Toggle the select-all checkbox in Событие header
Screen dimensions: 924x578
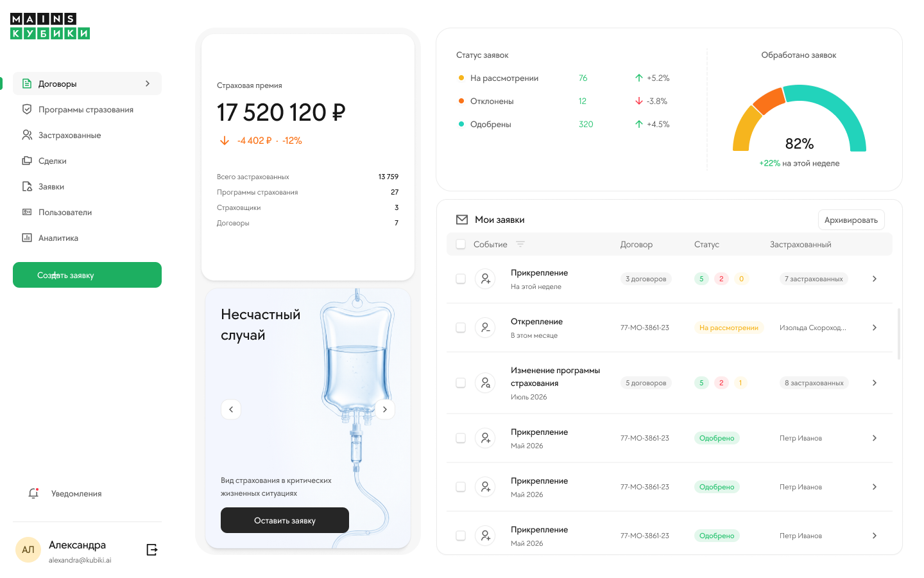click(x=461, y=244)
